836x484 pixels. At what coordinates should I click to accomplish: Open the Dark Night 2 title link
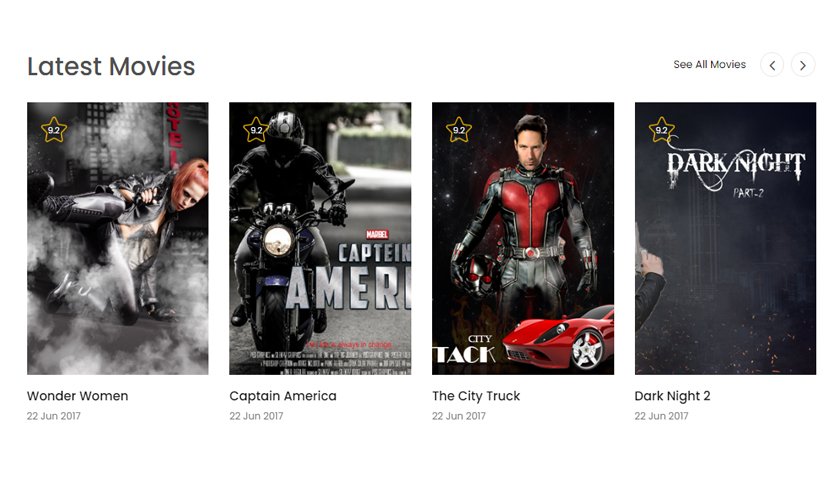[672, 396]
